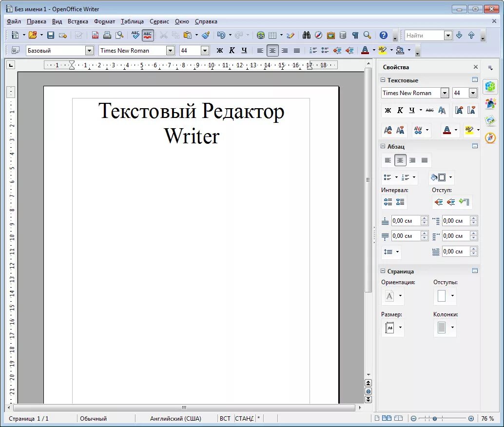Viewport: 504px width, 427px height.
Task: Open Data Sources icon
Action: tap(343, 35)
